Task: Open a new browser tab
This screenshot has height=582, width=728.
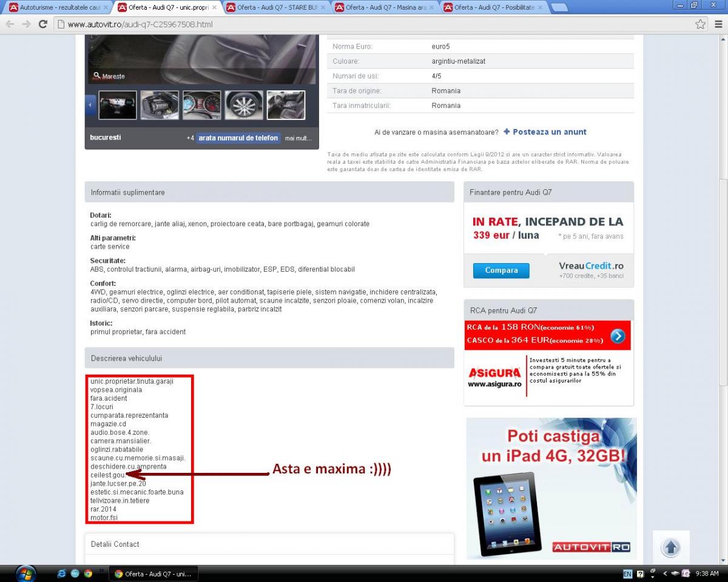Action: 559,8
